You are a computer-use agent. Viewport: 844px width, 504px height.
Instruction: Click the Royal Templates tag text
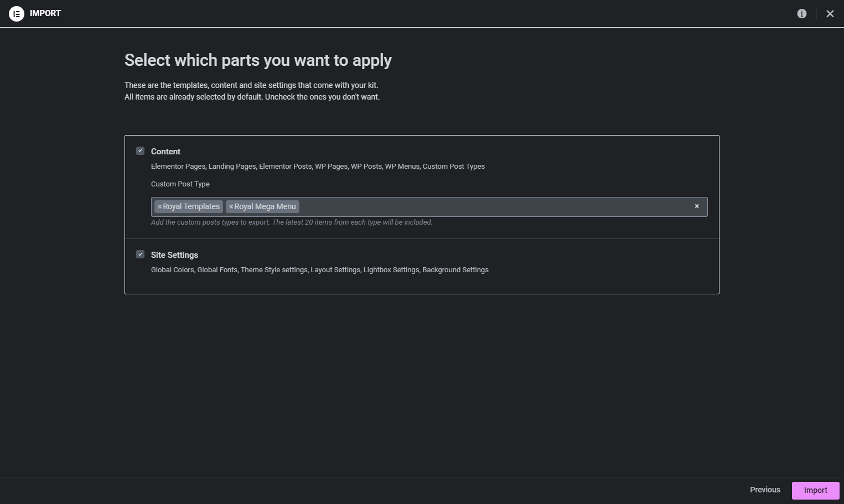pyautogui.click(x=191, y=207)
